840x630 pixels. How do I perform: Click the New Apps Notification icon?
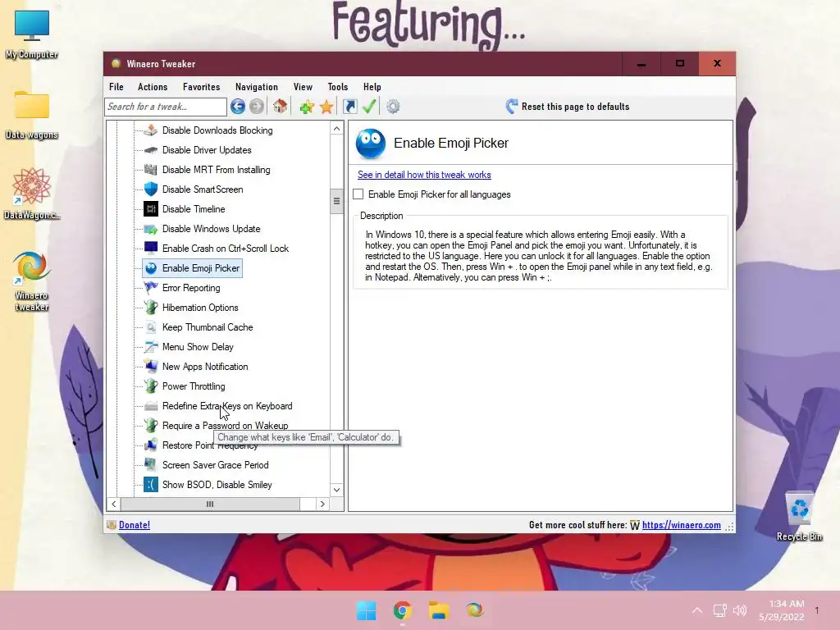[x=151, y=367]
